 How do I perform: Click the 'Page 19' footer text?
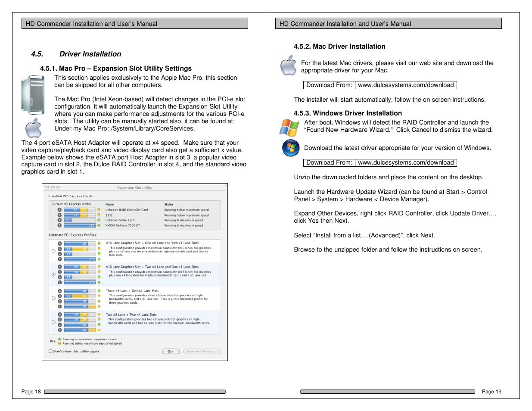[x=492, y=392]
